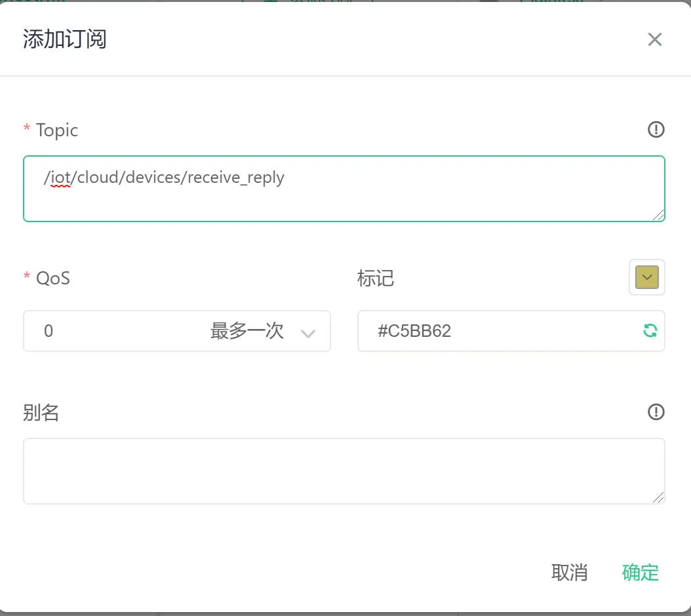Open the 标记 color swatch picker

point(646,277)
